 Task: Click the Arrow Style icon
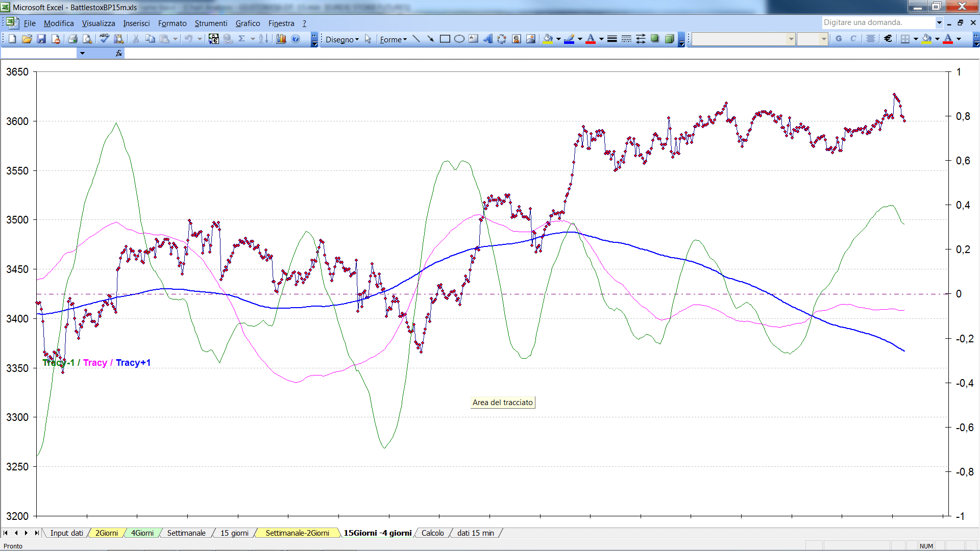point(641,39)
